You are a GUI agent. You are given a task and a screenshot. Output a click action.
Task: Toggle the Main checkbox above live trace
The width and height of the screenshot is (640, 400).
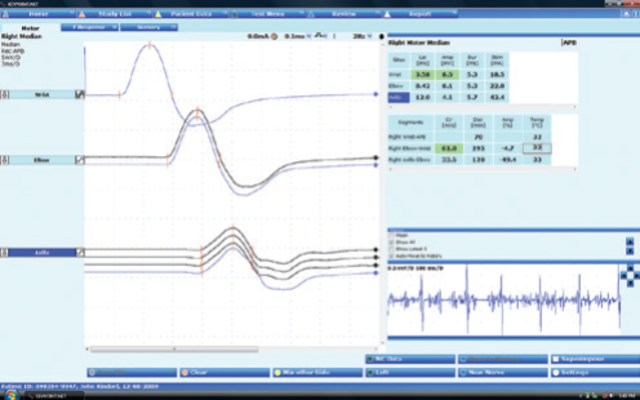pos(391,237)
